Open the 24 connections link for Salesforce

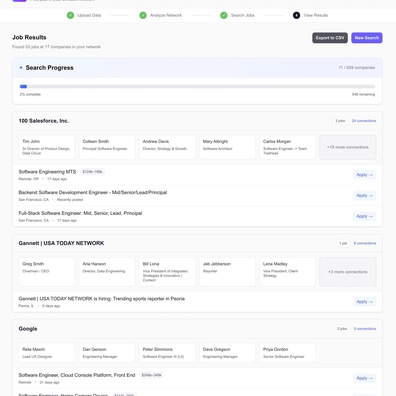364,121
